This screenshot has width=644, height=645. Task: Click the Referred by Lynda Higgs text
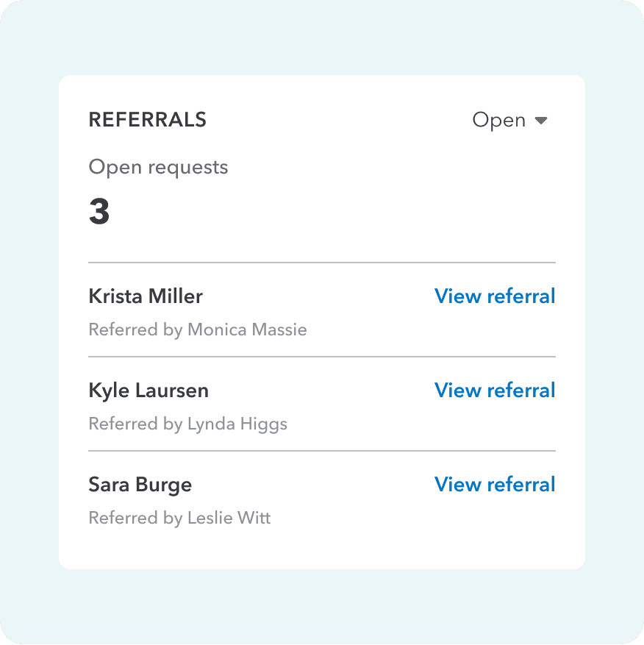click(x=187, y=424)
